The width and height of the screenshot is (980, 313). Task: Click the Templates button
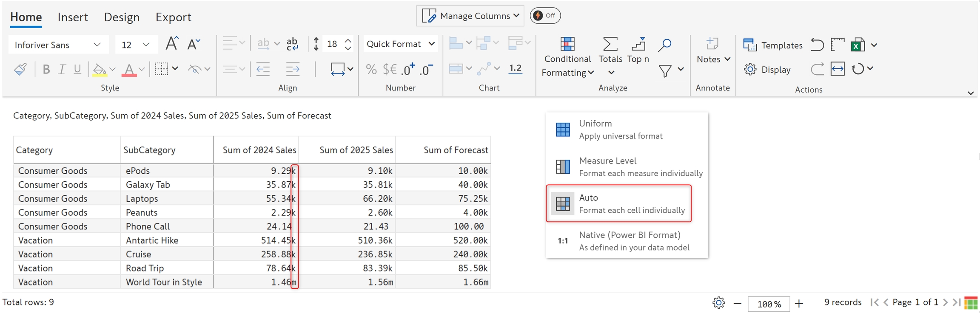772,45
